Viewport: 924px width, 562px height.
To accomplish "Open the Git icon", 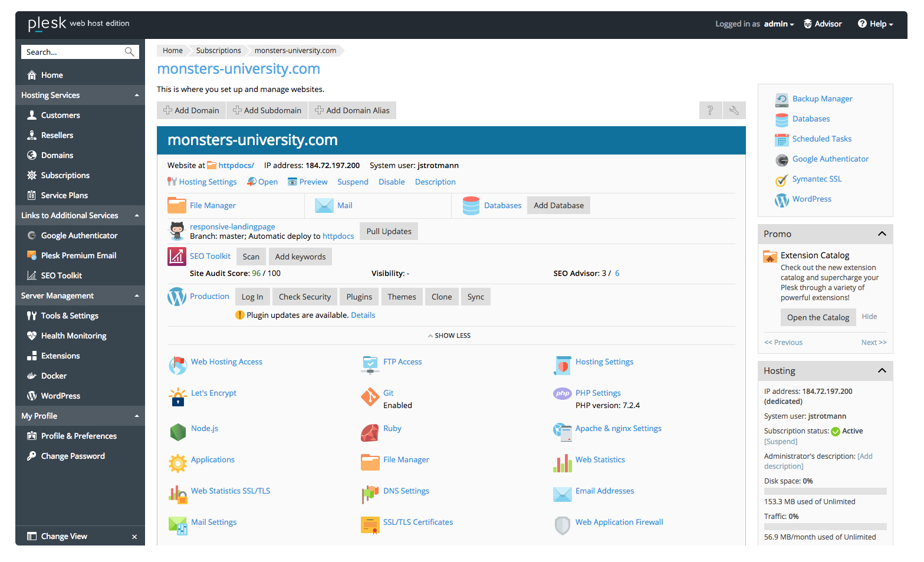I will tap(370, 397).
